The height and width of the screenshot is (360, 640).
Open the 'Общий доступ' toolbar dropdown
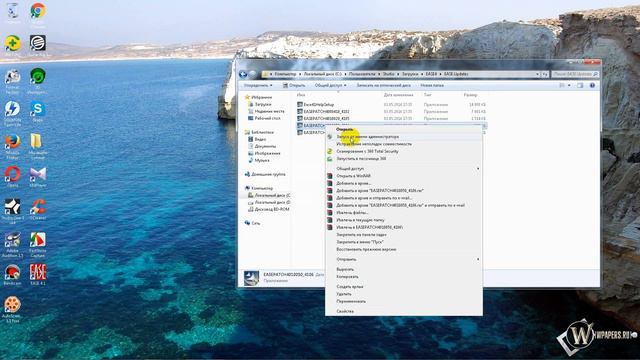tap(330, 85)
